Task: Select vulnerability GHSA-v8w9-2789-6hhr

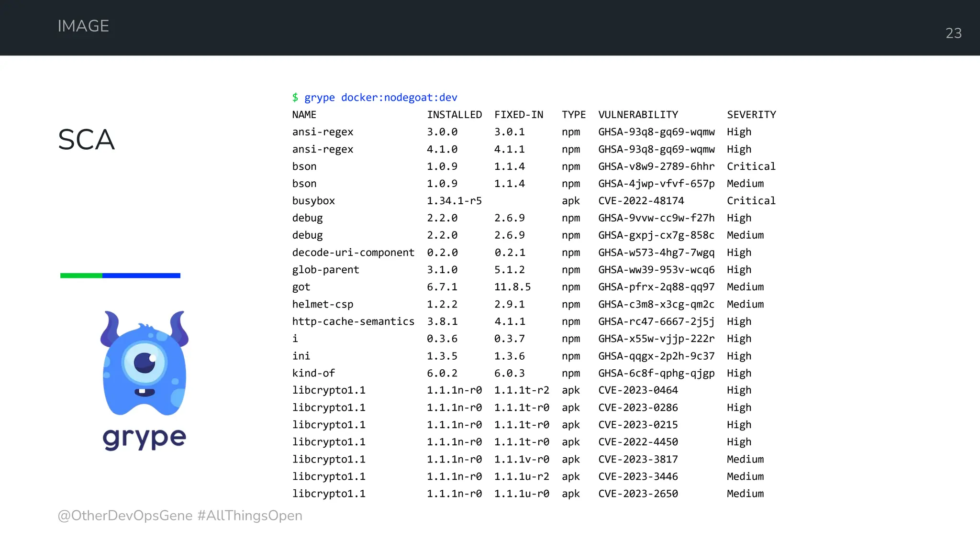Action: [x=657, y=166]
